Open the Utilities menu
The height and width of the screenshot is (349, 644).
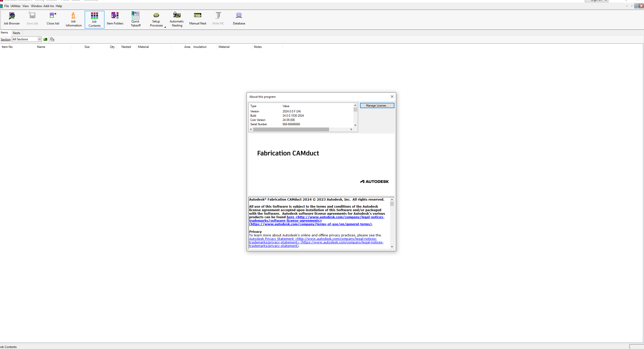point(15,6)
